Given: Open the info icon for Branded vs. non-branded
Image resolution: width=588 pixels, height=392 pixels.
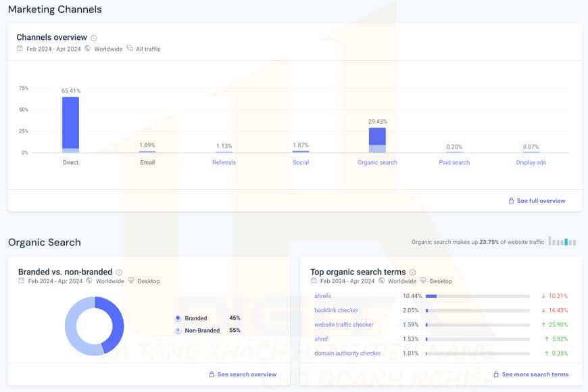Looking at the screenshot, I should click(x=119, y=272).
